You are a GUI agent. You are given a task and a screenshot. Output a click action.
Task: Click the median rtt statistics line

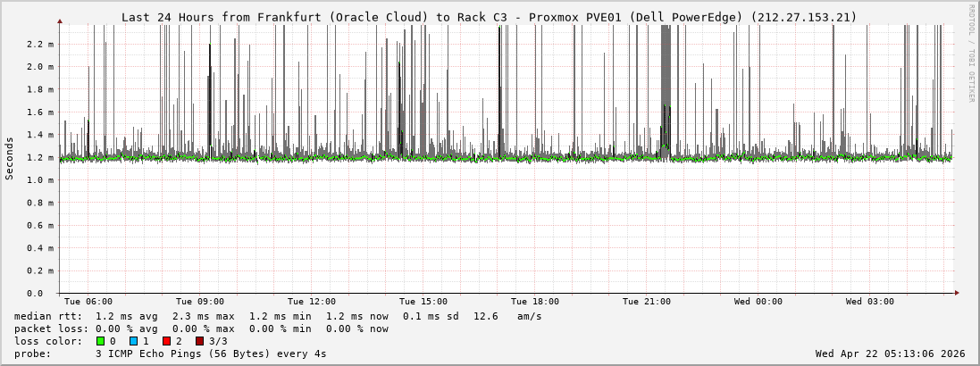(x=278, y=316)
